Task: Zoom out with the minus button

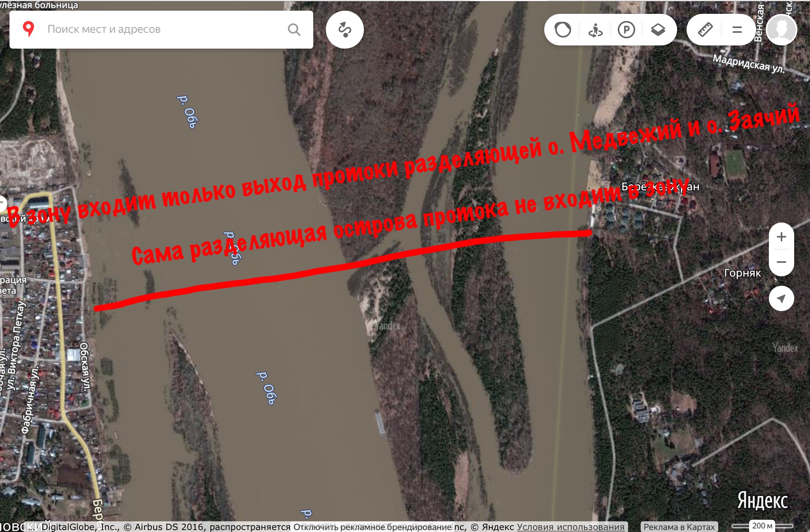Action: (781, 262)
